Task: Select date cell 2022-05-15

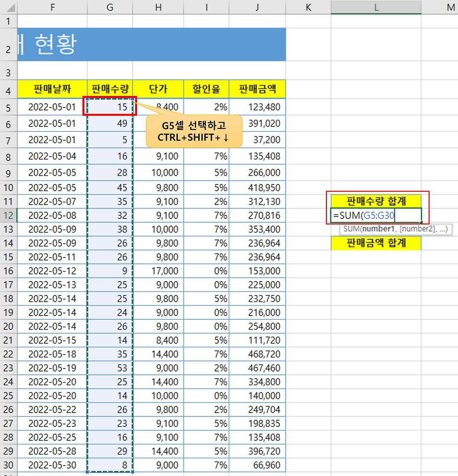Action: coord(52,340)
